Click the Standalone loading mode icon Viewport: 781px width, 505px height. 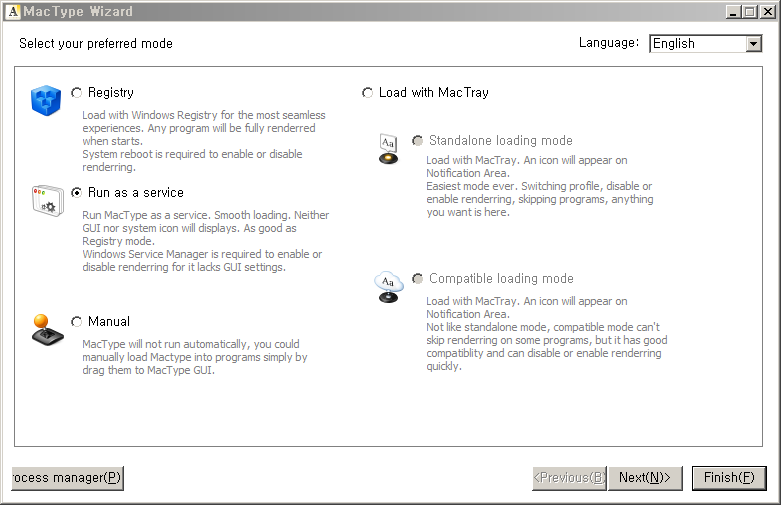[x=389, y=149]
